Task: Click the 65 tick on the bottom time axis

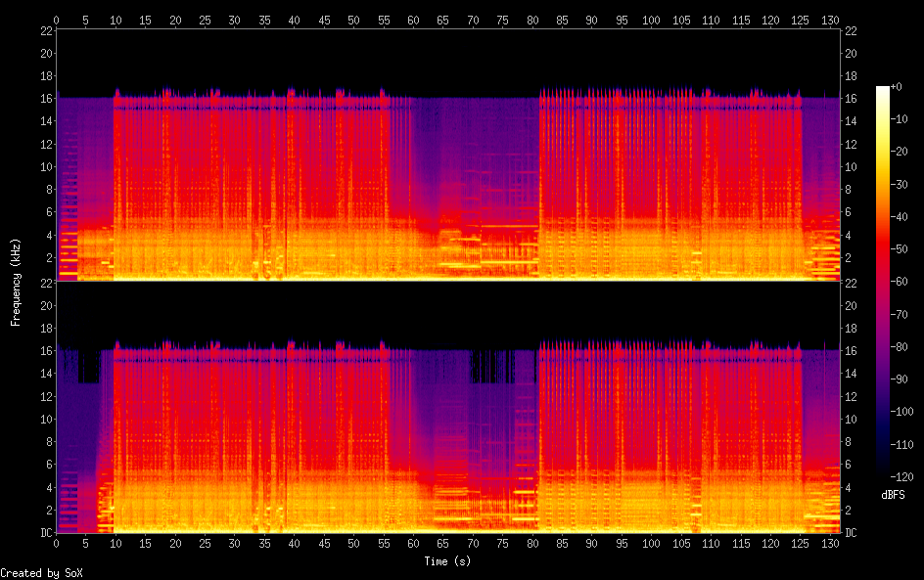Action: (x=442, y=543)
